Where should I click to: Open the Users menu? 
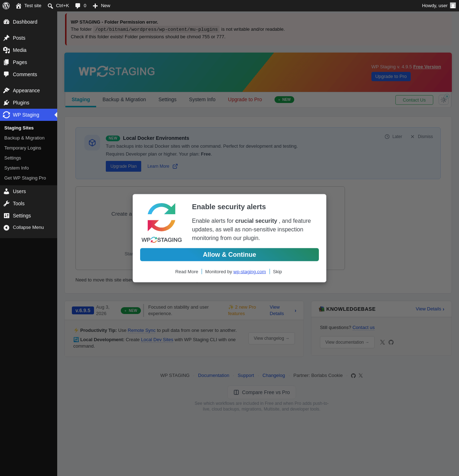pyautogui.click(x=29, y=191)
